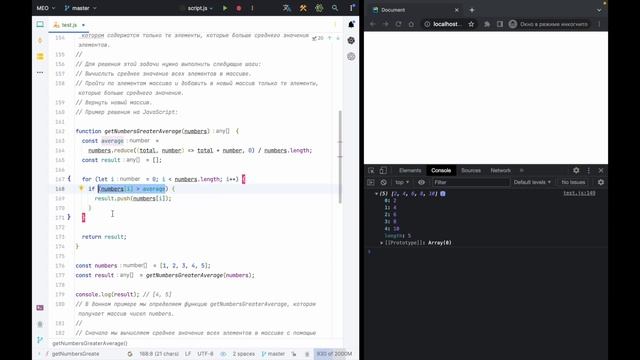Viewport: 640px width, 360px height.
Task: Click the browser home button
Action: point(411,24)
